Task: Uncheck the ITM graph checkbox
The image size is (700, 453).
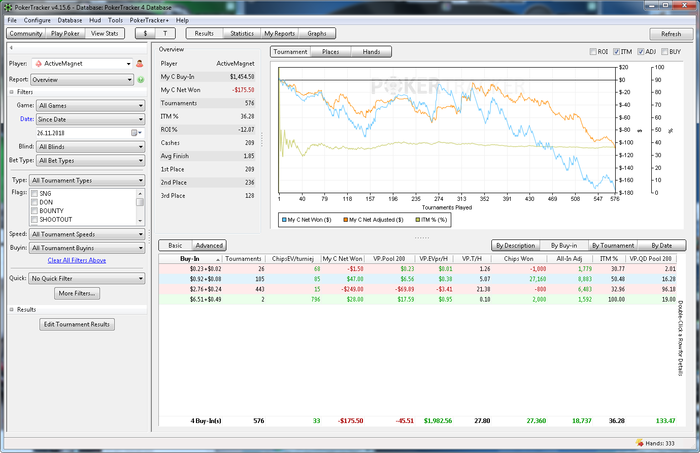Action: pos(617,52)
